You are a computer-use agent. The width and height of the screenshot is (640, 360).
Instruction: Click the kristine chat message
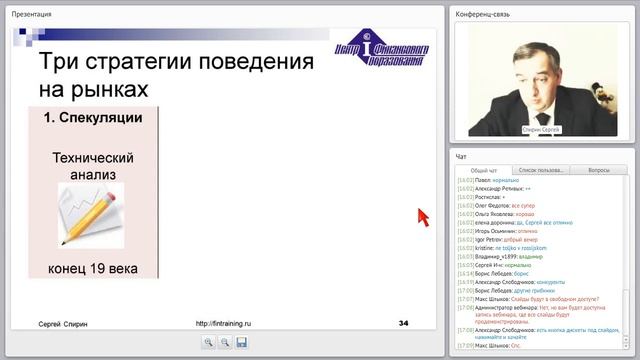coord(502,248)
